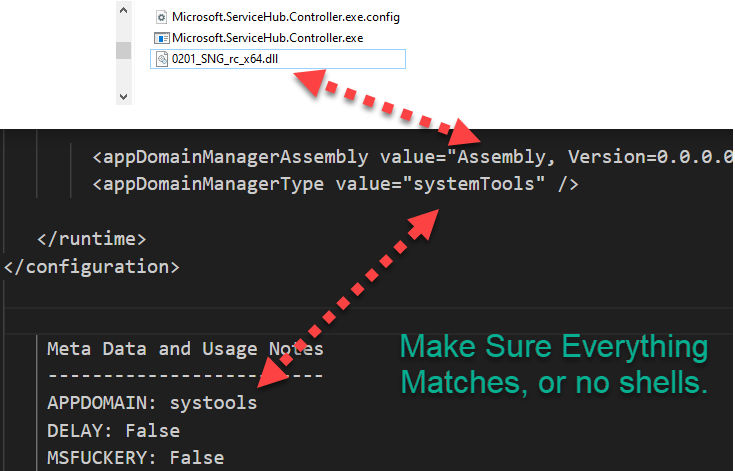
Task: Click the 0201_SNG_rc_x64.dll file icon
Action: 162,59
